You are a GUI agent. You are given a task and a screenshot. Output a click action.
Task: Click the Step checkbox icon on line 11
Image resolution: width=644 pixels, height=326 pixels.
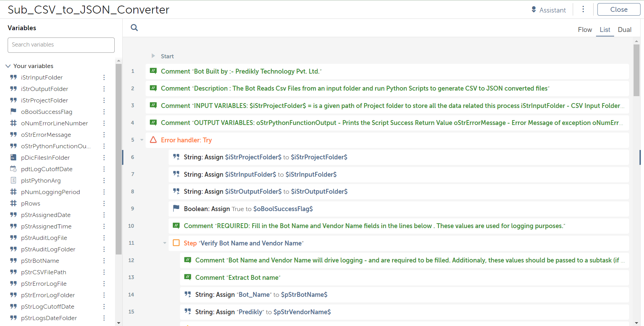176,243
